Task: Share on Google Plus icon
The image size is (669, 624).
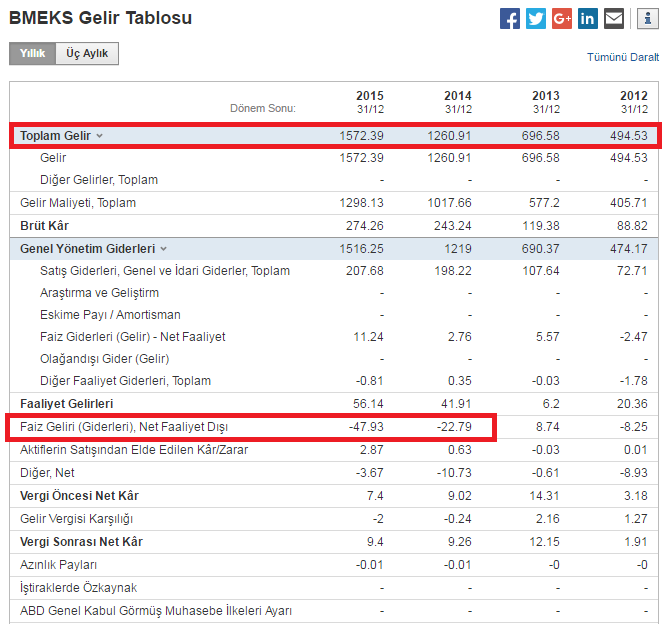Action: point(561,19)
